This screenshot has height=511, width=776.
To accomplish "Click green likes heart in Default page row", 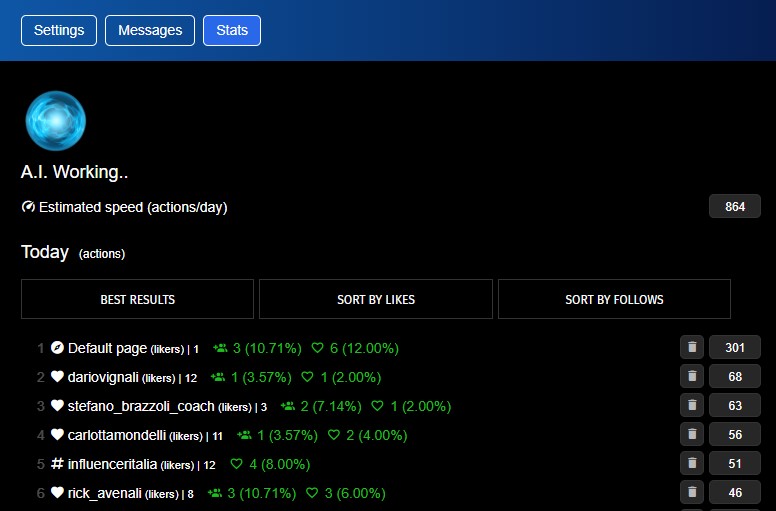I will (x=317, y=348).
